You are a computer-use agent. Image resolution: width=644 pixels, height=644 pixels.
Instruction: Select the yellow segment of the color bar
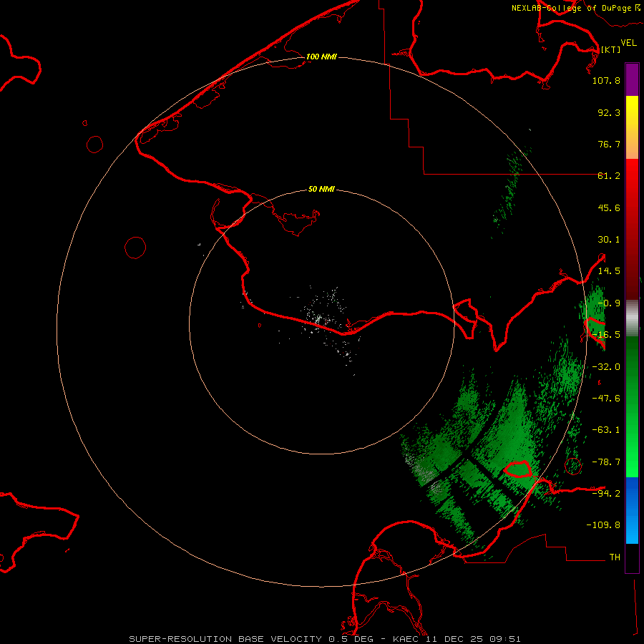click(632, 127)
